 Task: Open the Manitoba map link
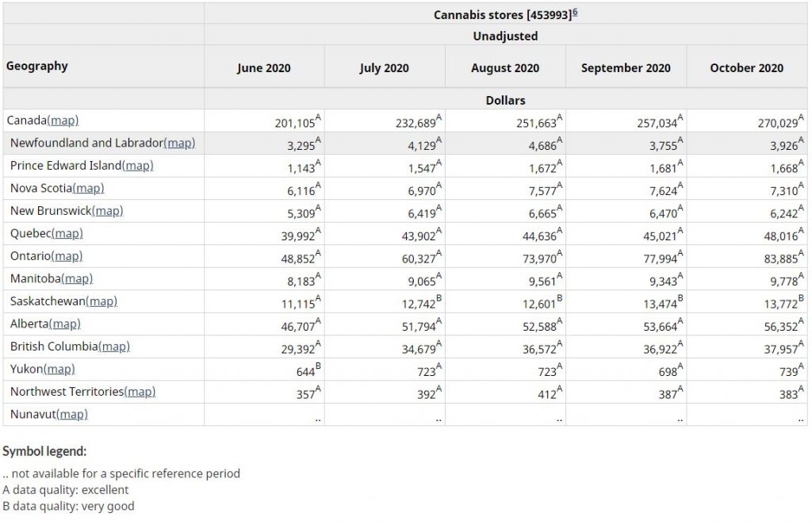(x=77, y=278)
